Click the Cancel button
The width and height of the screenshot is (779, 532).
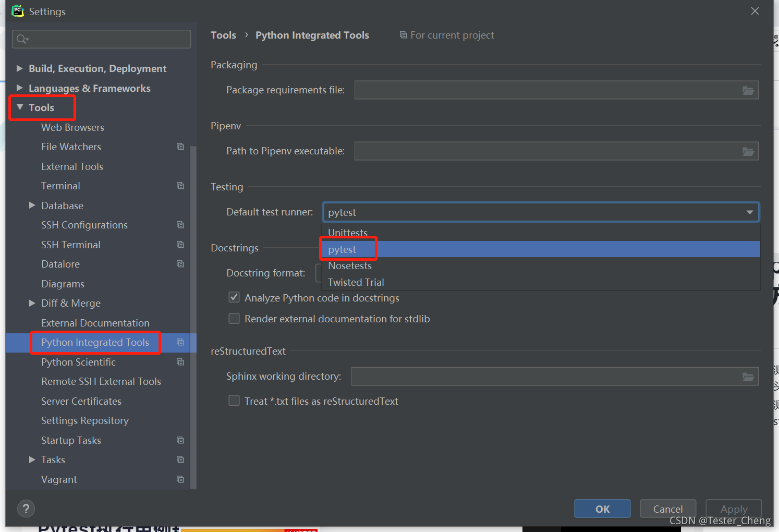pos(668,509)
